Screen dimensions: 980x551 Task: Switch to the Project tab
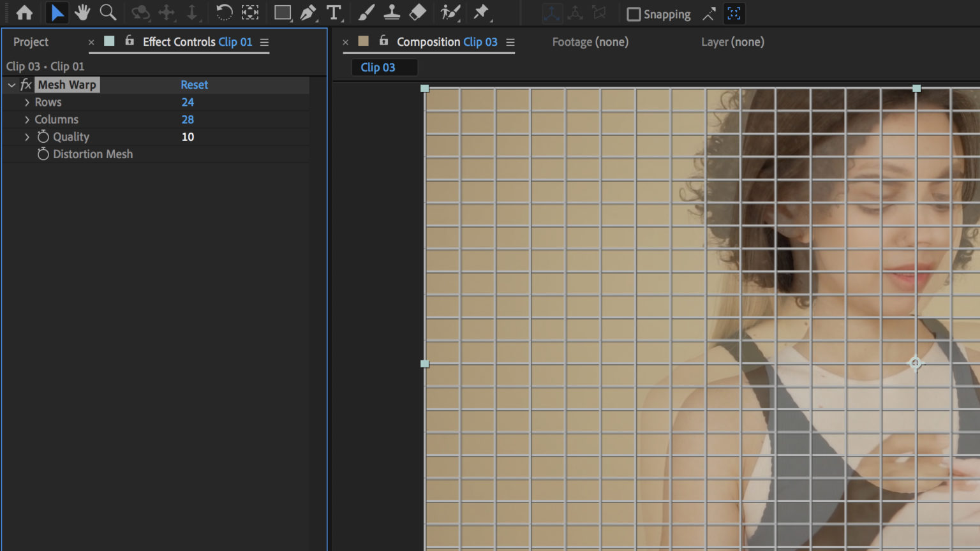31,42
